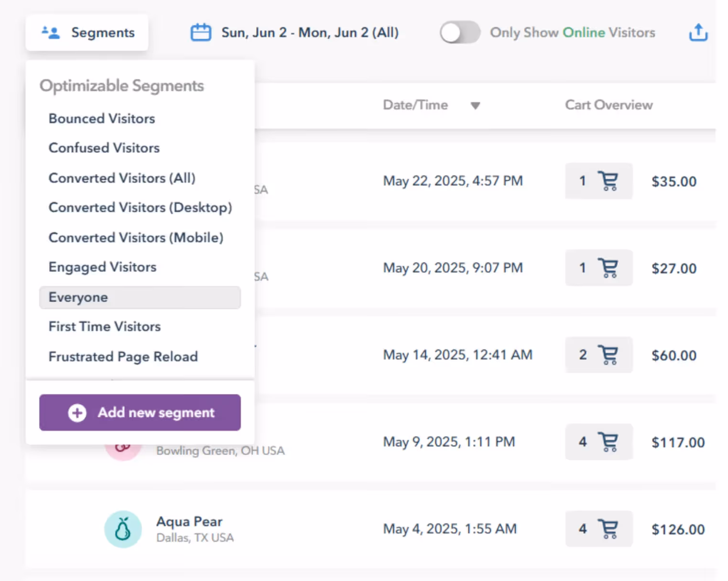
Task: Click the May 20, 2025, 9:07 PM entry
Action: click(x=453, y=268)
